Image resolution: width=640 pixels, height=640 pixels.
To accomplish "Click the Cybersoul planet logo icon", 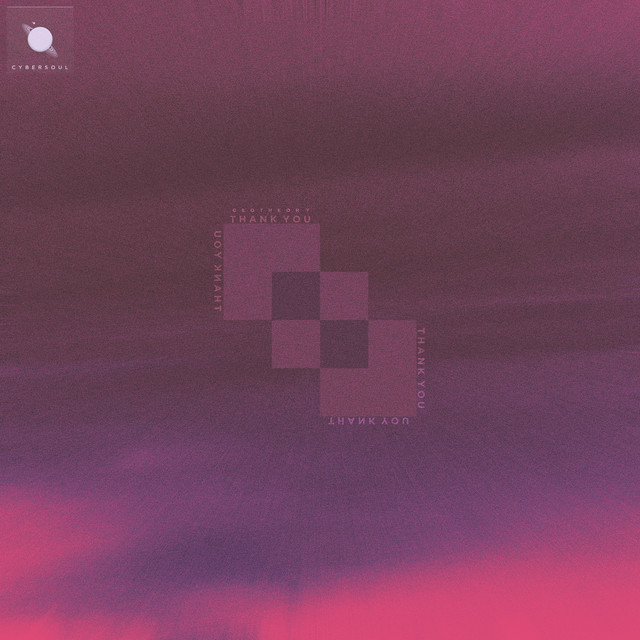I will [40, 40].
